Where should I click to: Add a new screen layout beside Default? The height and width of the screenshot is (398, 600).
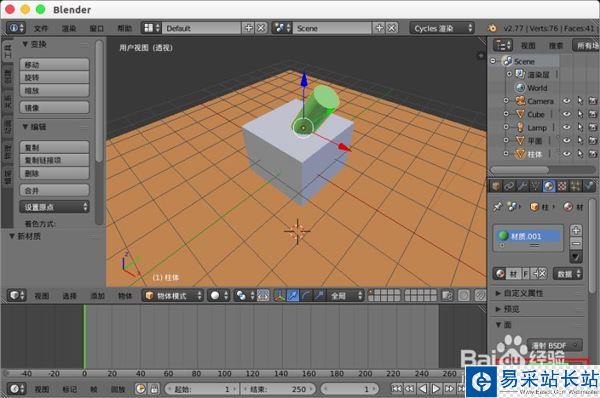click(x=248, y=28)
